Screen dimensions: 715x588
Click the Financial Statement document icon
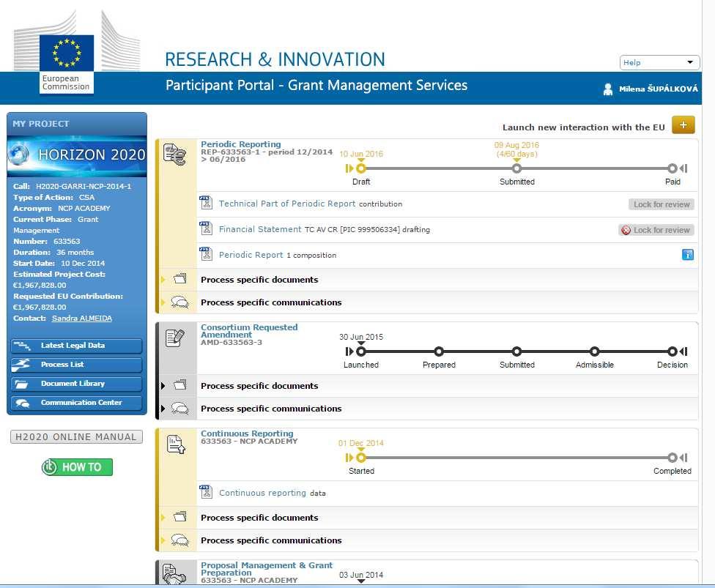point(206,228)
